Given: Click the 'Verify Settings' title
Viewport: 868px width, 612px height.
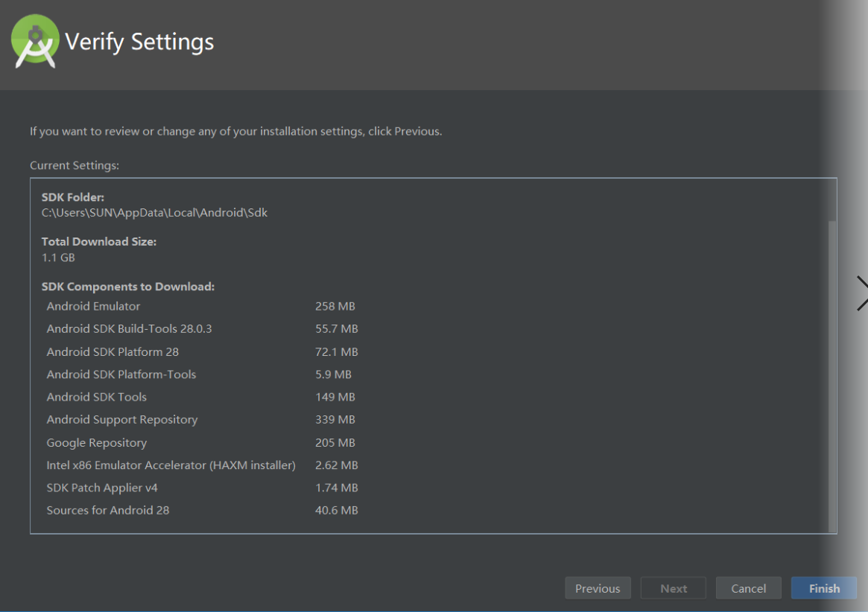Looking at the screenshot, I should [139, 42].
